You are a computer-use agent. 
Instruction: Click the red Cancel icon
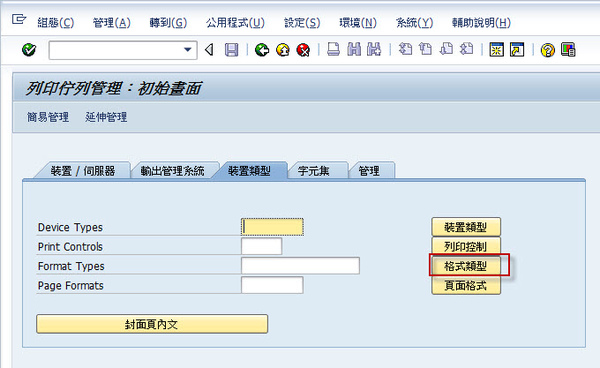pos(303,50)
